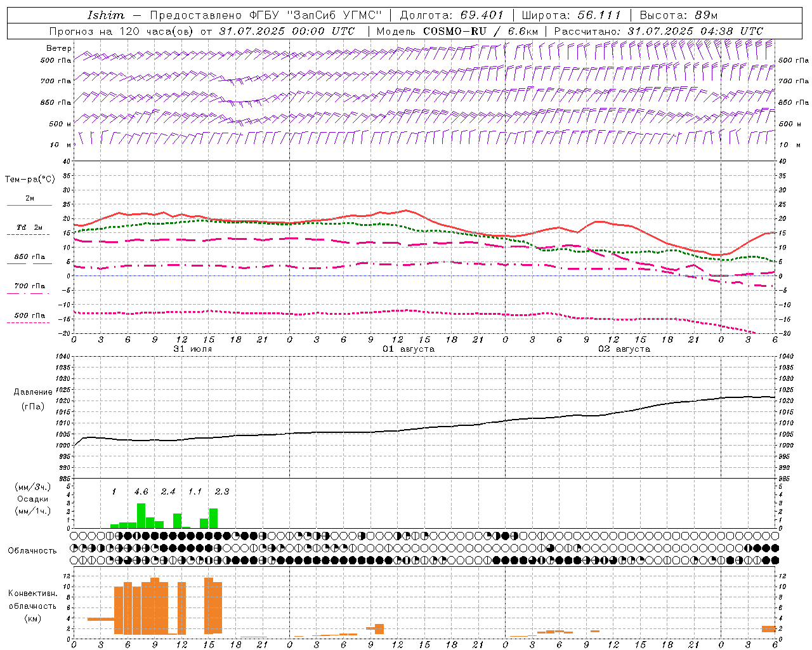Screen dimensions: 812x650
Task: Click the 'Рассчитано: 31.07.2025 04:38 UTC' timestamp
Action: (x=658, y=31)
